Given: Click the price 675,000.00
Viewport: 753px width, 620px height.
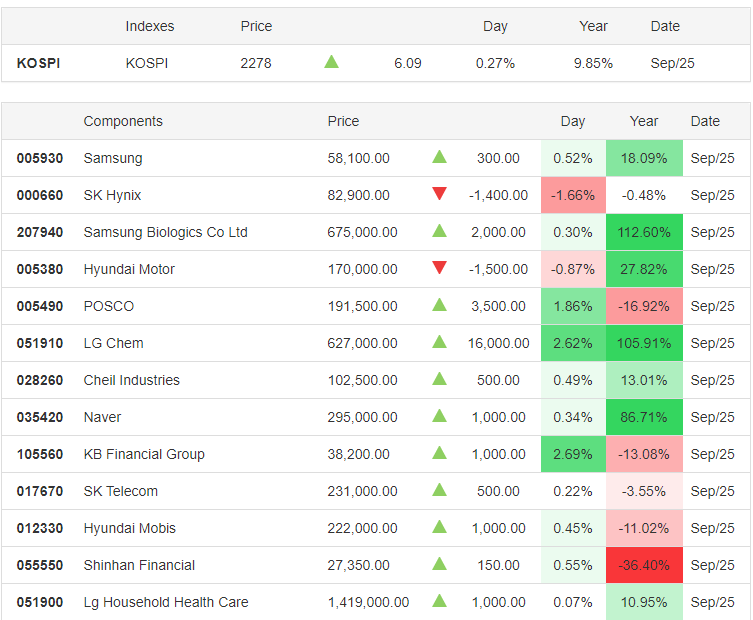Looking at the screenshot, I should pyautogui.click(x=362, y=232).
